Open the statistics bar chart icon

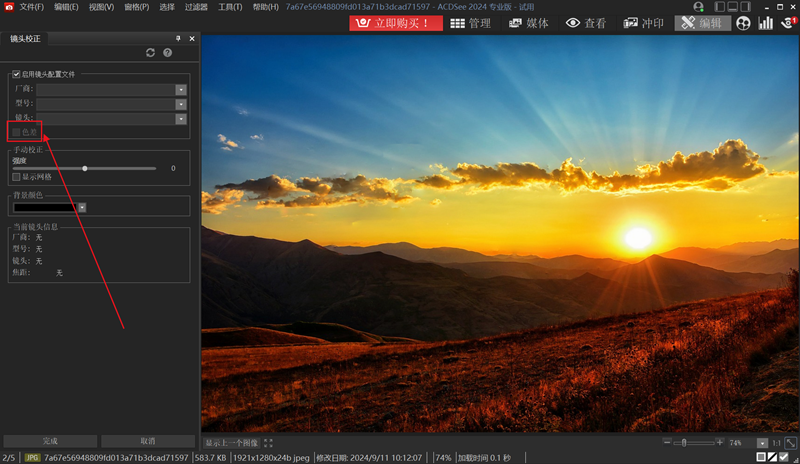coord(766,23)
